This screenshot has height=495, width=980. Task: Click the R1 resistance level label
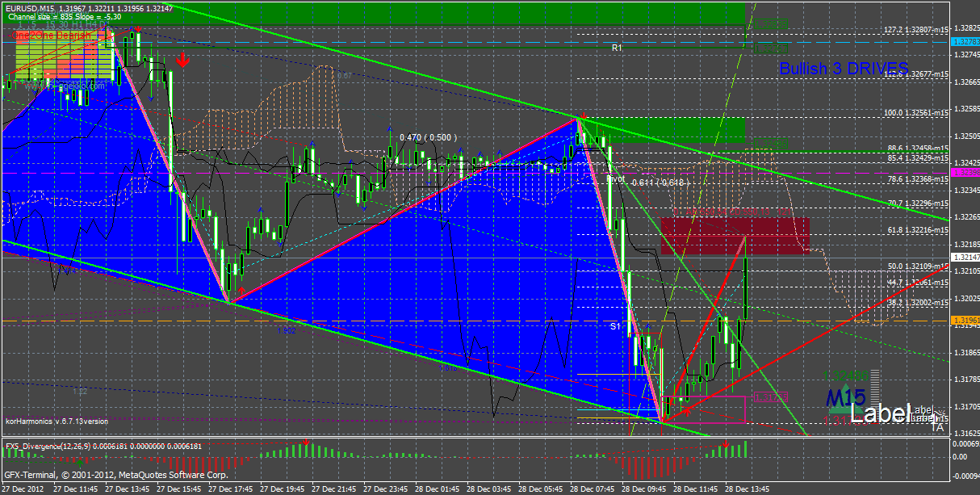[x=617, y=48]
